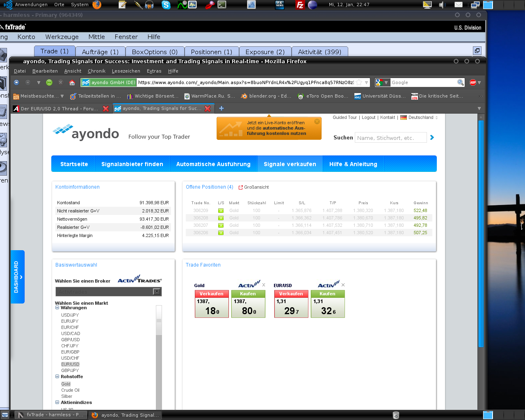Go to Signalanbieter finden
Viewport: 525px width, 420px height.
click(132, 164)
